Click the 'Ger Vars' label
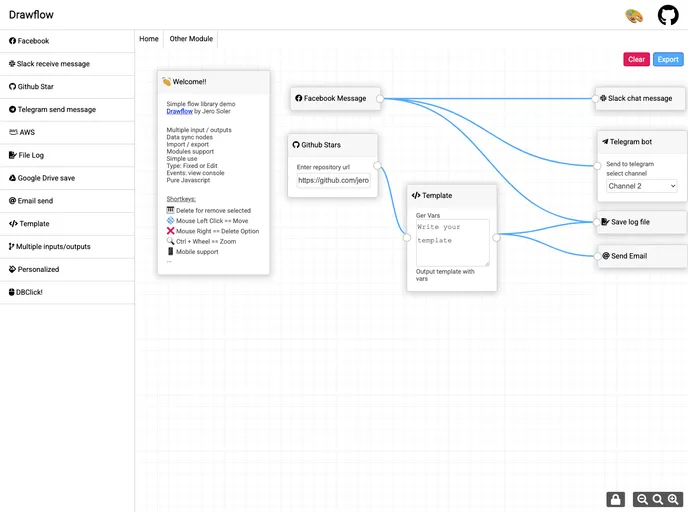The image size is (688, 512). click(427, 215)
